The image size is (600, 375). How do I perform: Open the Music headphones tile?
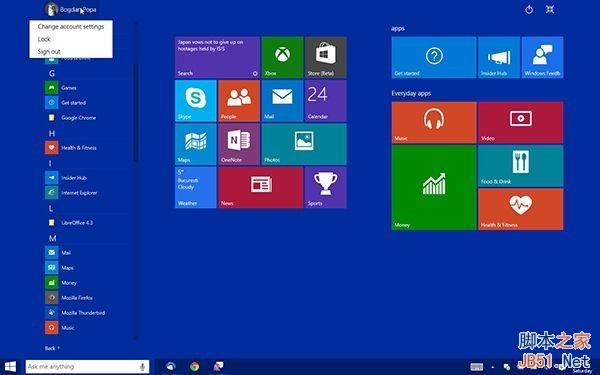click(x=434, y=122)
